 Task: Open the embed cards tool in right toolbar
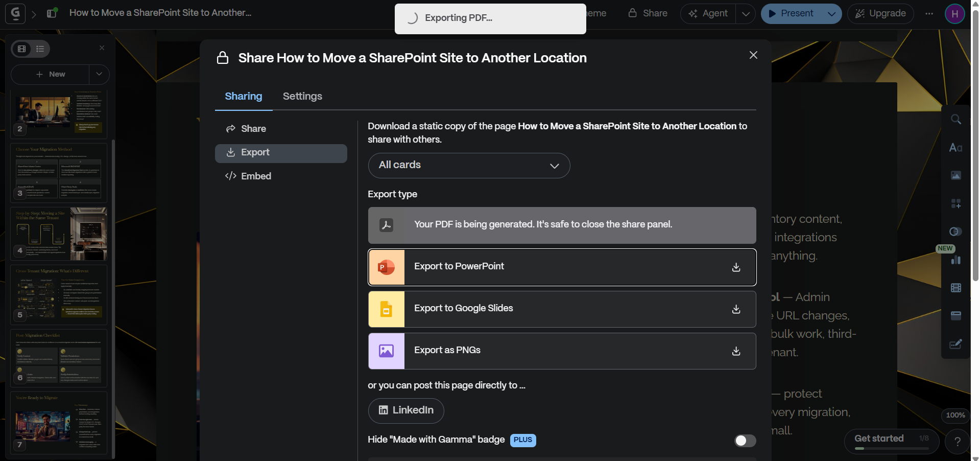coord(956,315)
